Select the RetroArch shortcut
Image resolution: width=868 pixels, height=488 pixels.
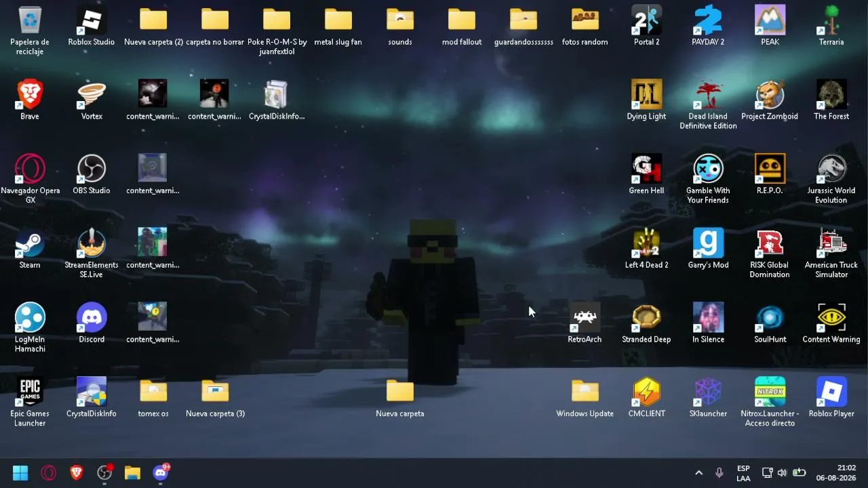[585, 324]
